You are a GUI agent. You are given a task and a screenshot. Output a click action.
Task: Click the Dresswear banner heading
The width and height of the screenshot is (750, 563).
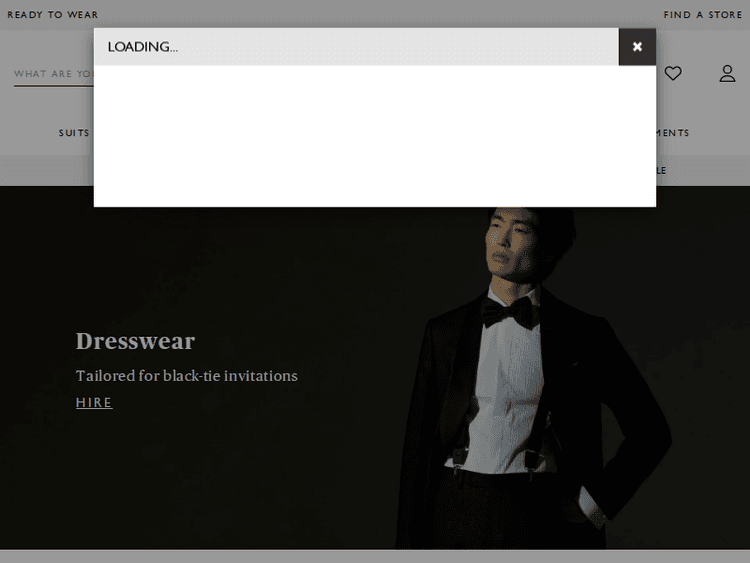pyautogui.click(x=135, y=341)
